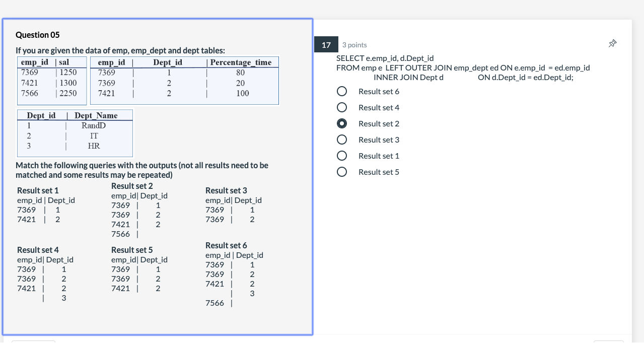Click the question number 17 badge
The width and height of the screenshot is (644, 343).
coord(326,44)
